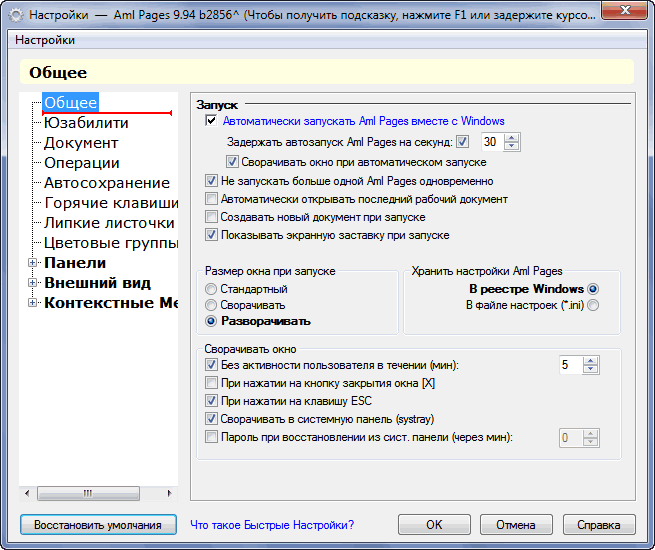Select Стандартный window size option
Screen dimensions: 655x550
pos(211,289)
